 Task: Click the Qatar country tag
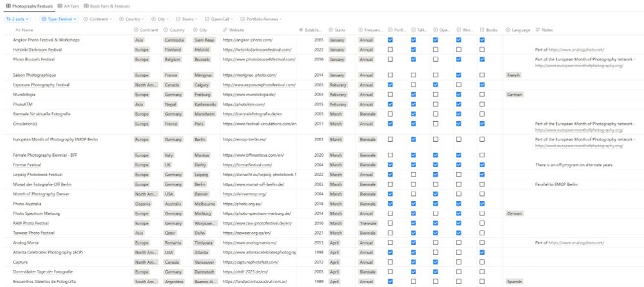click(171, 233)
